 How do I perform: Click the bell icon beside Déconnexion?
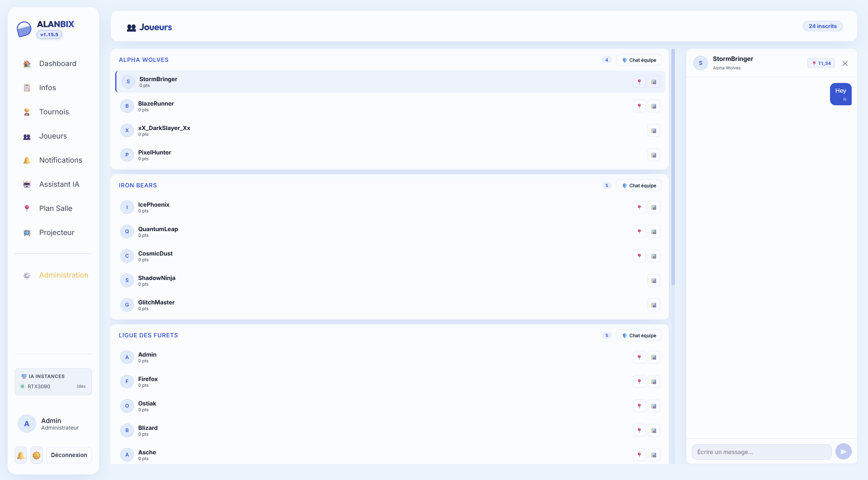(x=21, y=455)
